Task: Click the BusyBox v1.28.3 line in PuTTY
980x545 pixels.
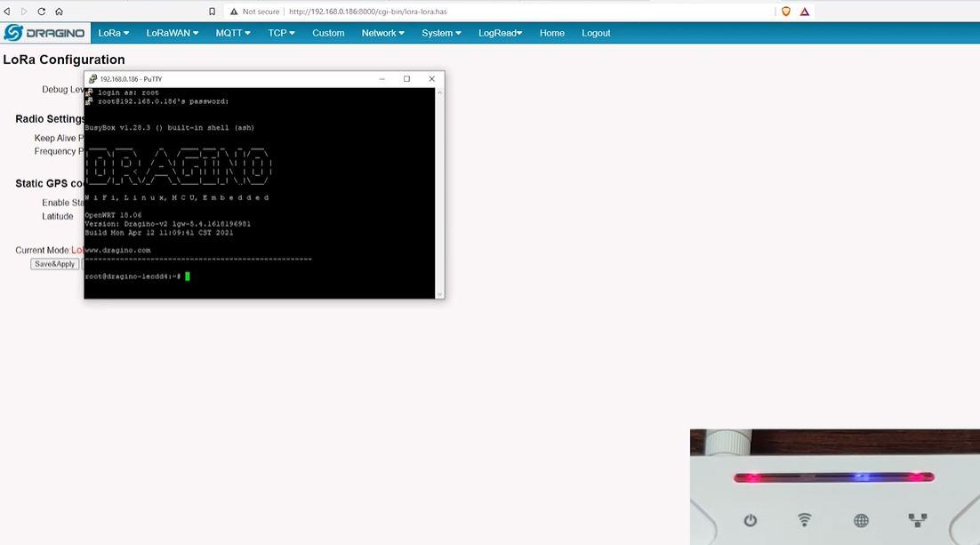Action: (169, 127)
